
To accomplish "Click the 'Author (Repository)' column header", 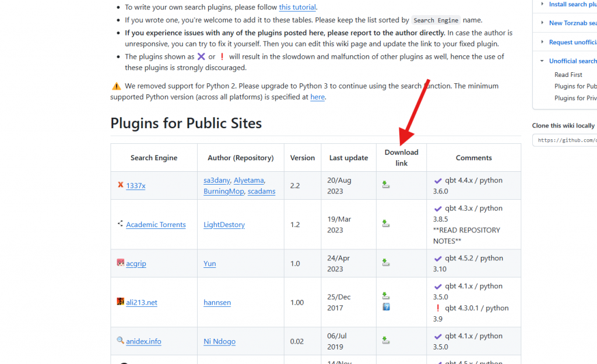I will coord(241,157).
